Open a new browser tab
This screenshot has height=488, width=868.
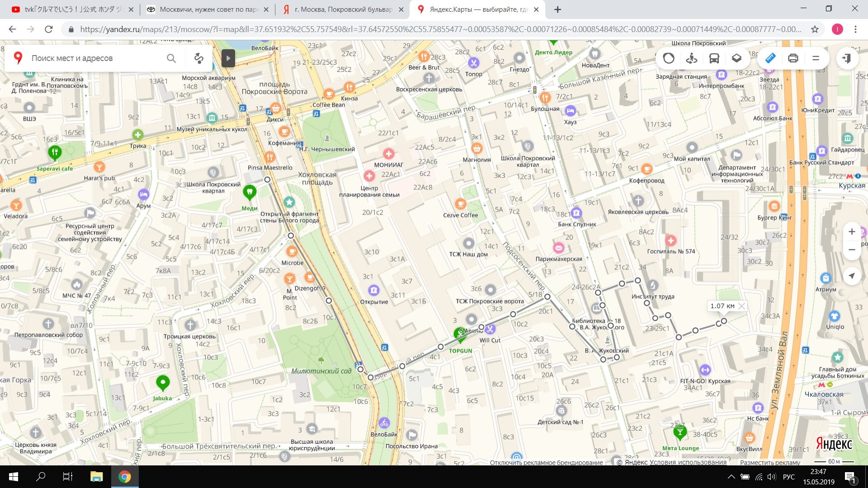tap(558, 9)
